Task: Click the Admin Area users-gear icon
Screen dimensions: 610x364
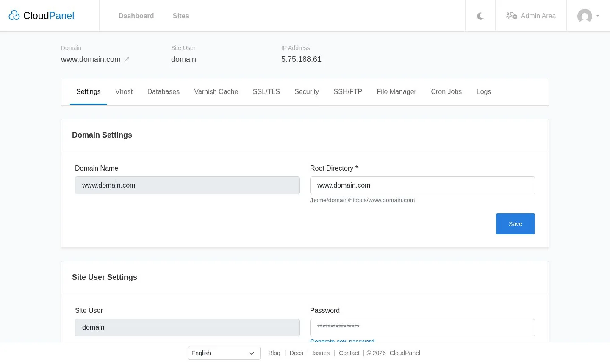Action: 511,16
